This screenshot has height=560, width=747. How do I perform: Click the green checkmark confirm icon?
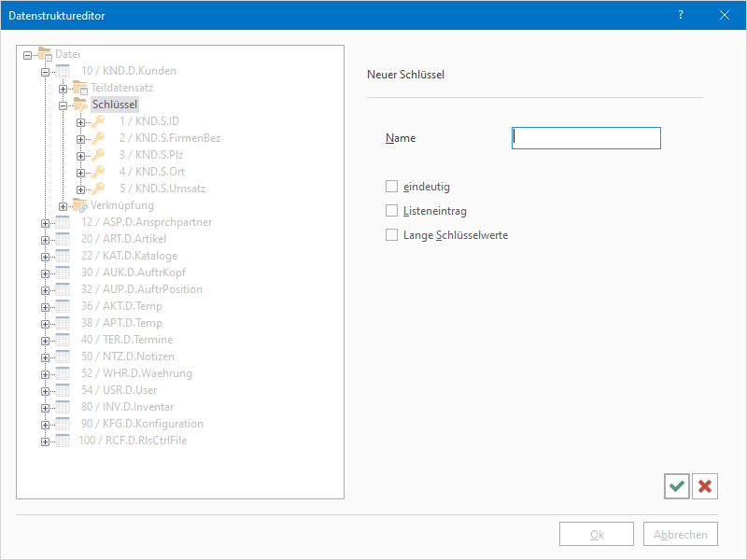[x=677, y=486]
